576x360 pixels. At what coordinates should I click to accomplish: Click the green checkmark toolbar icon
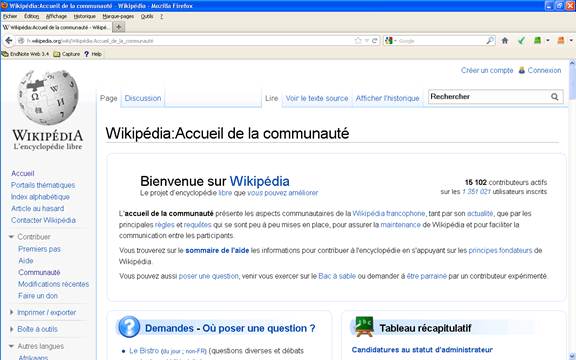(521, 41)
